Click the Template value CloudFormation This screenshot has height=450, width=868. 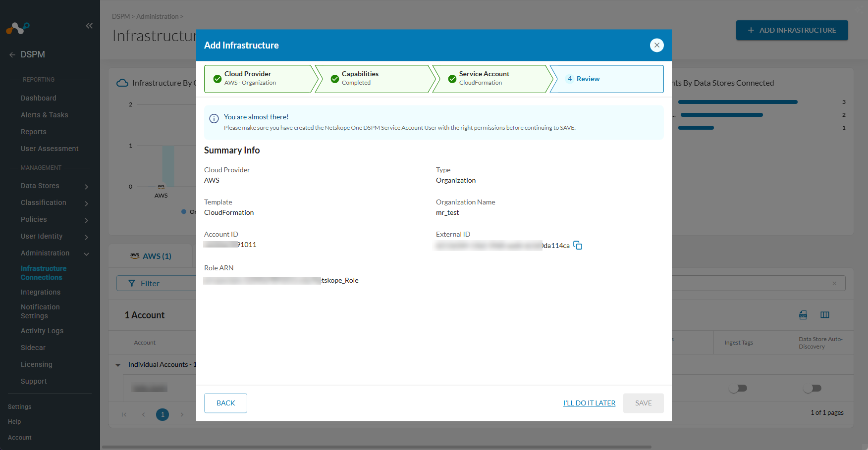pyautogui.click(x=229, y=212)
